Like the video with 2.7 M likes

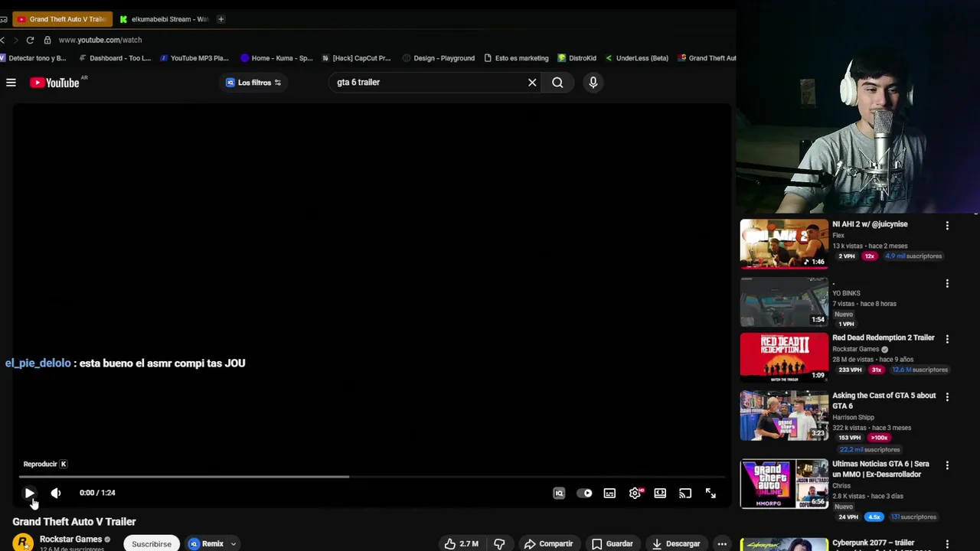pos(462,543)
